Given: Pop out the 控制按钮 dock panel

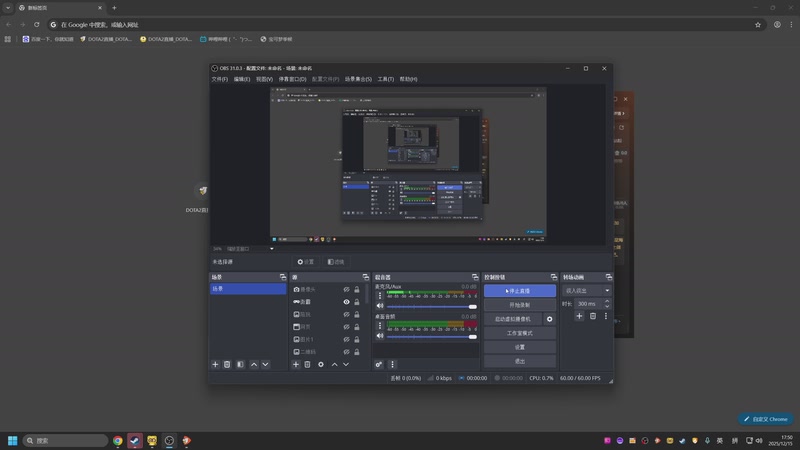Looking at the screenshot, I should point(554,277).
